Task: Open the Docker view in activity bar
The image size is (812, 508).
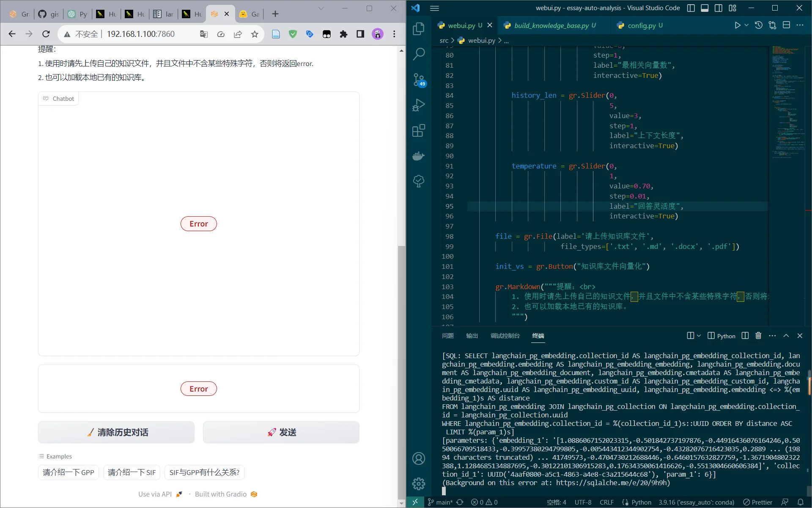Action: pos(418,156)
